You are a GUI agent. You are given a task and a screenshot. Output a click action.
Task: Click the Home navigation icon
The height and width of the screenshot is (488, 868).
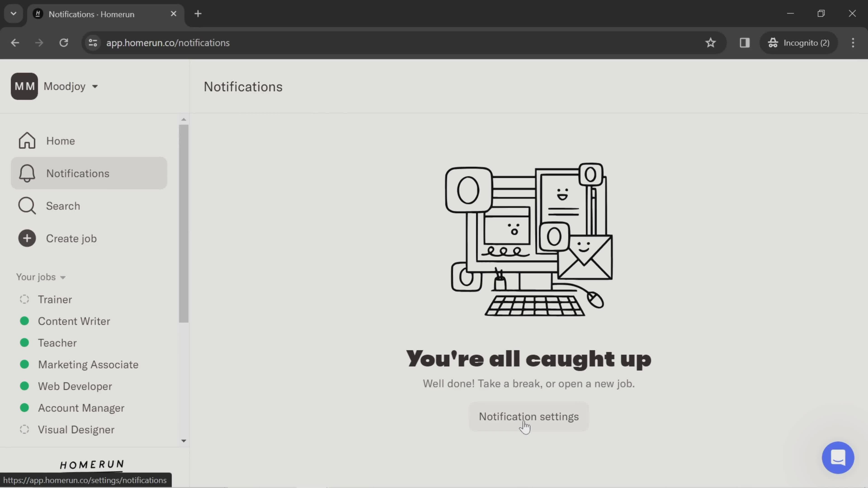[26, 141]
